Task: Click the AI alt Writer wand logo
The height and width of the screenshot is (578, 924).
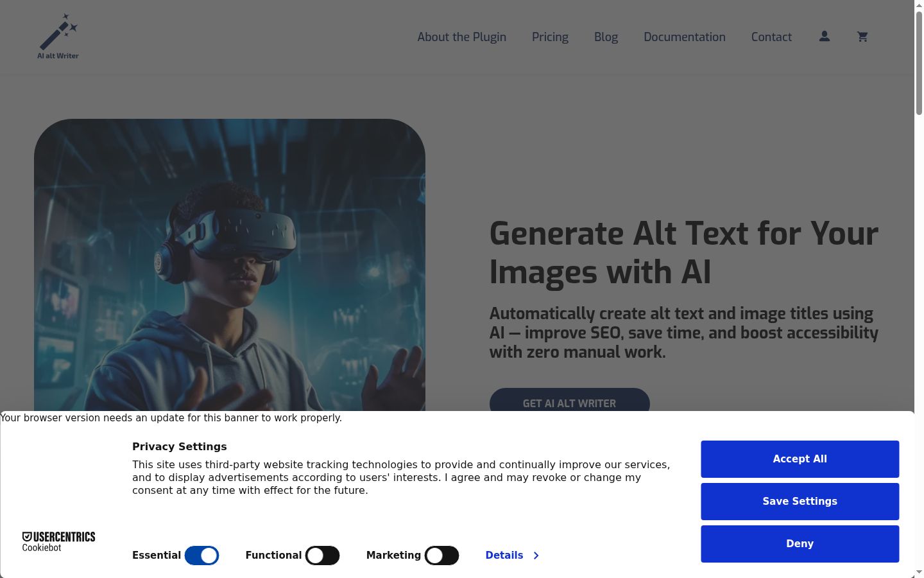Action: (58, 37)
